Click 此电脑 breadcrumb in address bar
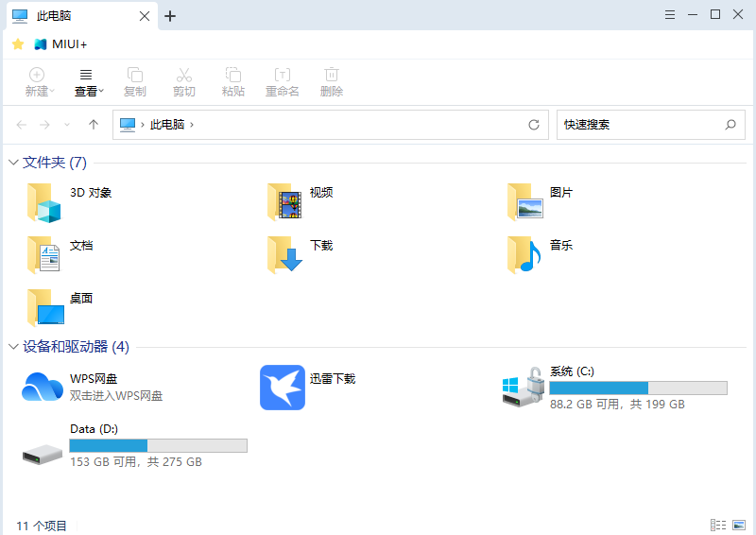756x535 pixels. 167,125
